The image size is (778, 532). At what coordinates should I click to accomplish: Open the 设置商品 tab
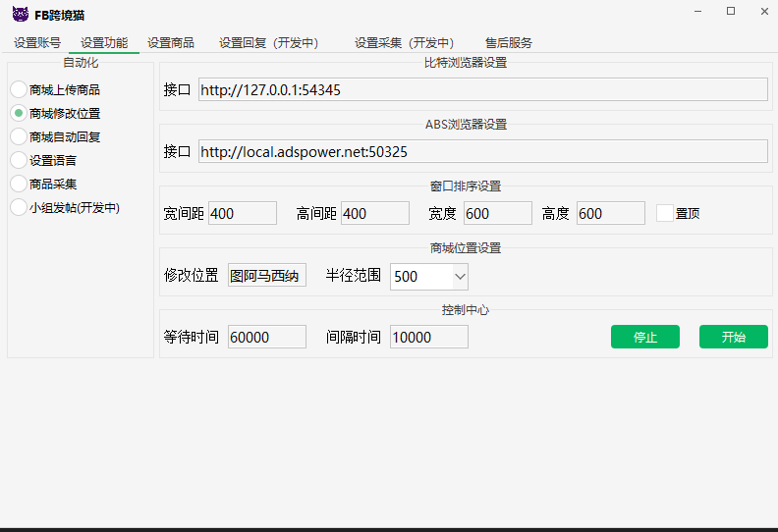point(171,43)
